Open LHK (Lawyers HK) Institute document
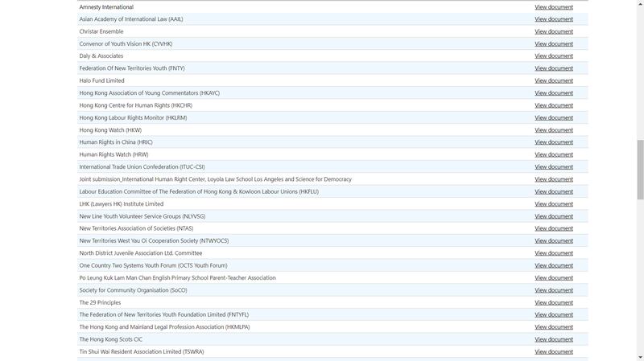The image size is (644, 361). (x=554, y=204)
